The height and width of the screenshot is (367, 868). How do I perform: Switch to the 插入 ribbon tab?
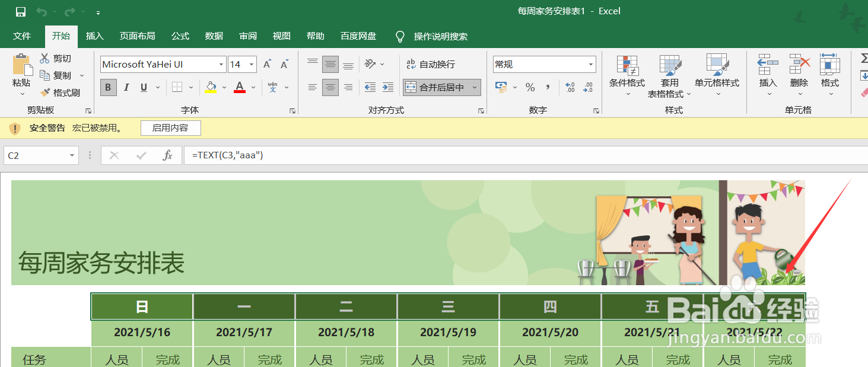tap(94, 36)
